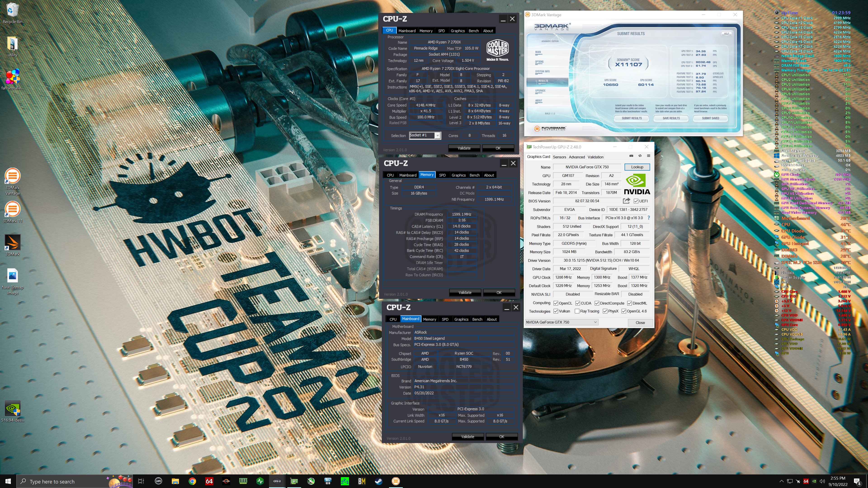Click the NVIDIA logo in GPU-Z
This screenshot has height=488, width=868.
[637, 184]
